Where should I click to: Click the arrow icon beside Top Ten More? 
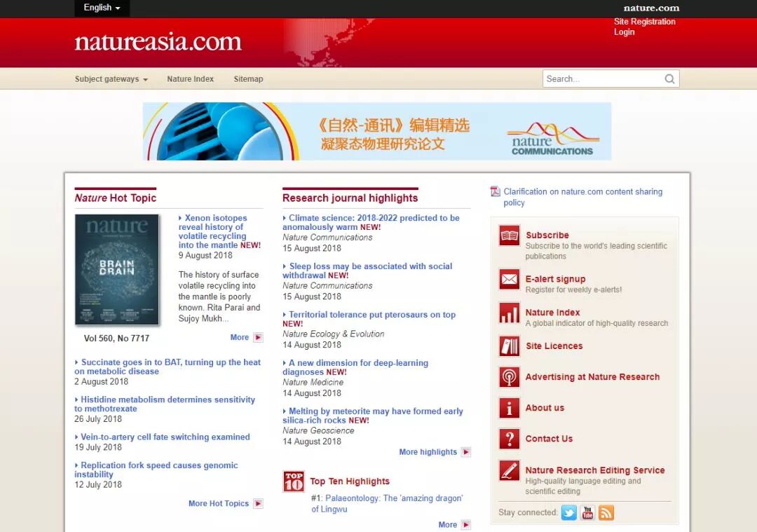click(x=466, y=525)
